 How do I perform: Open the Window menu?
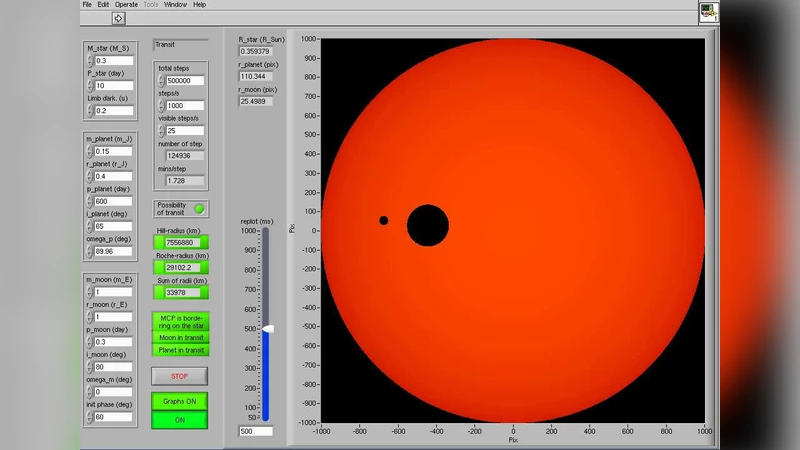pos(175,5)
